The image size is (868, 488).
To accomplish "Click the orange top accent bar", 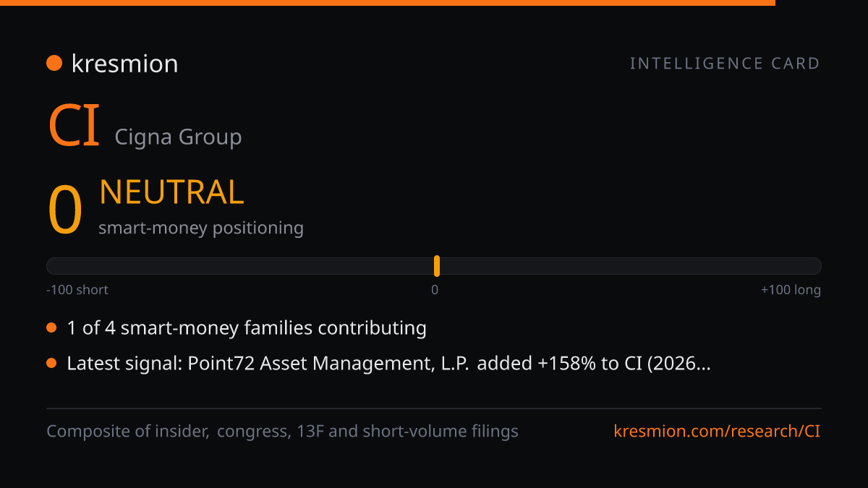I will 388,3.
